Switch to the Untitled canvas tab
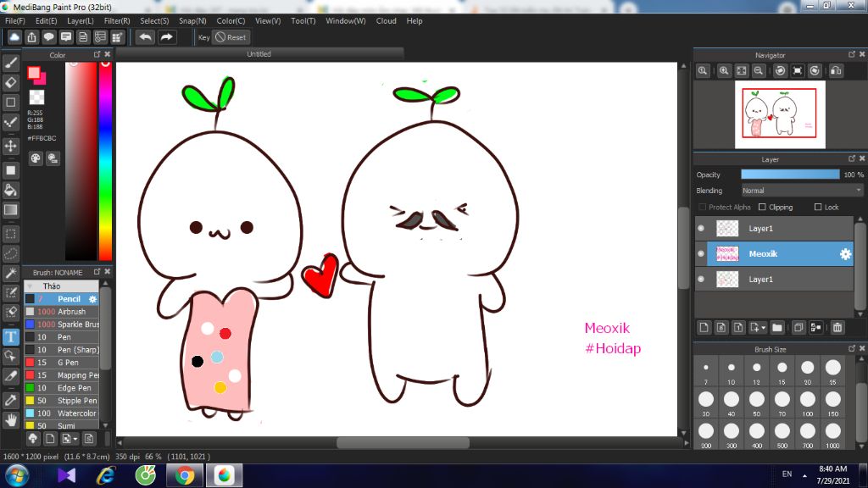 259,54
